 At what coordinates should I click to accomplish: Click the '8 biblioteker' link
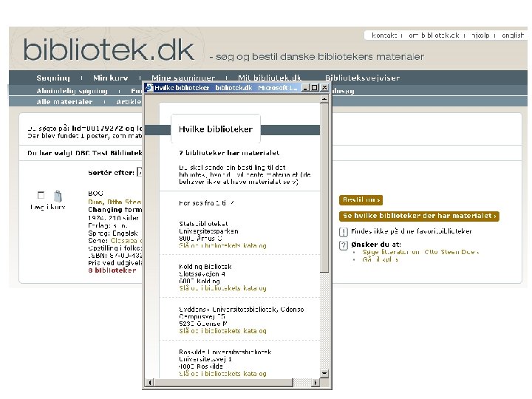[x=112, y=270]
